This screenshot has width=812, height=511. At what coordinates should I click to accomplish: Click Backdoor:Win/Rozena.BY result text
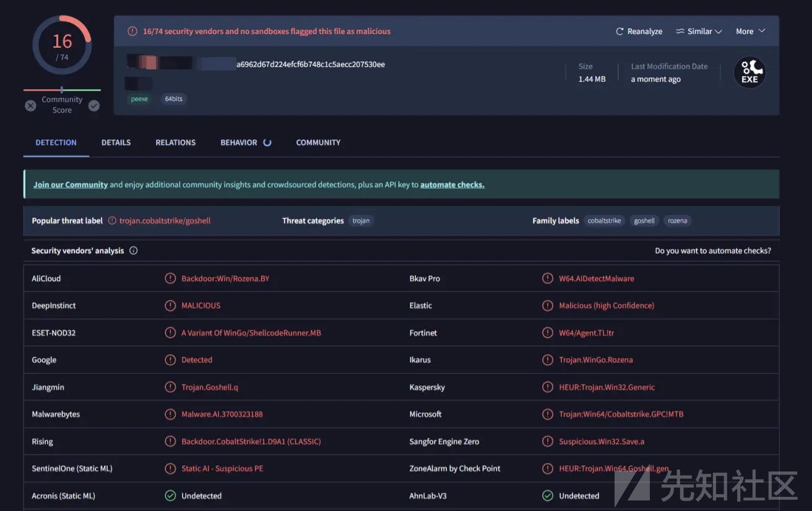pos(225,279)
